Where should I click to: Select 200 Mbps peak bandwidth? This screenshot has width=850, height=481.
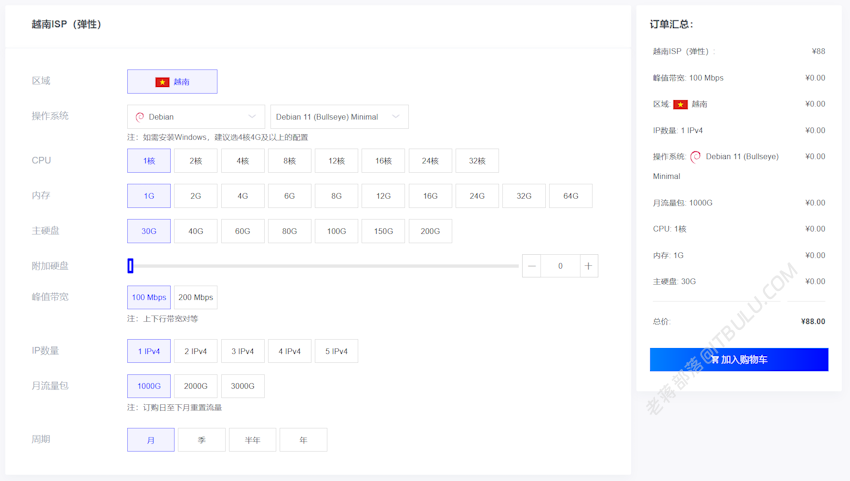(196, 297)
